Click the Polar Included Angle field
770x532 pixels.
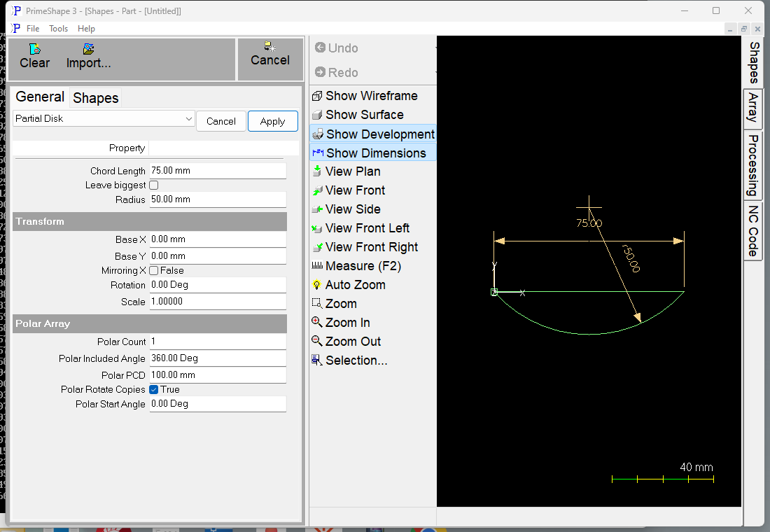point(218,358)
